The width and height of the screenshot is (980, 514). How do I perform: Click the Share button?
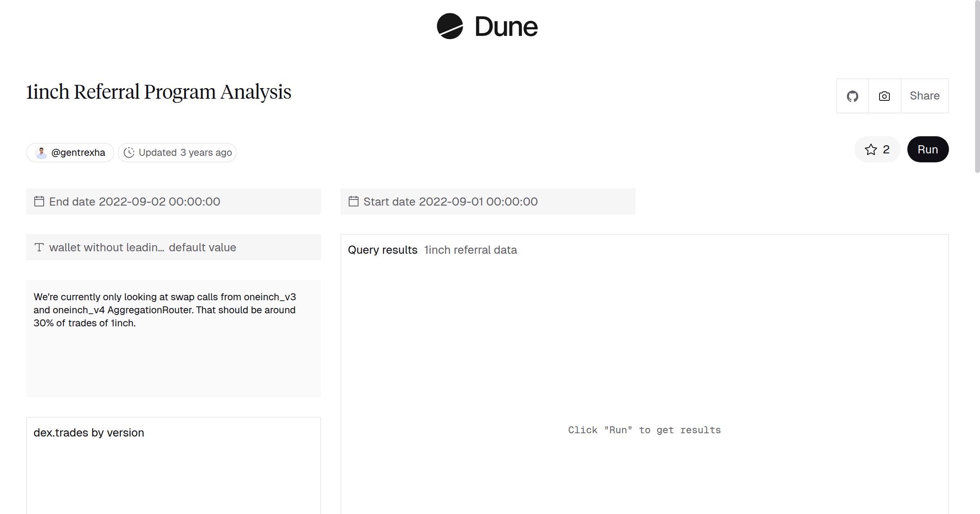click(924, 96)
